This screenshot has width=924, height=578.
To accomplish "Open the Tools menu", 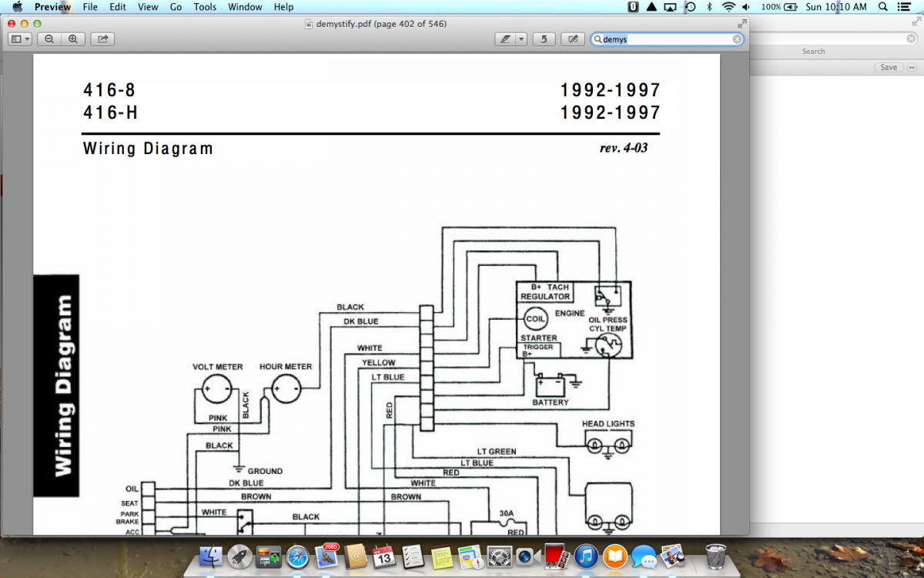I will (x=205, y=7).
